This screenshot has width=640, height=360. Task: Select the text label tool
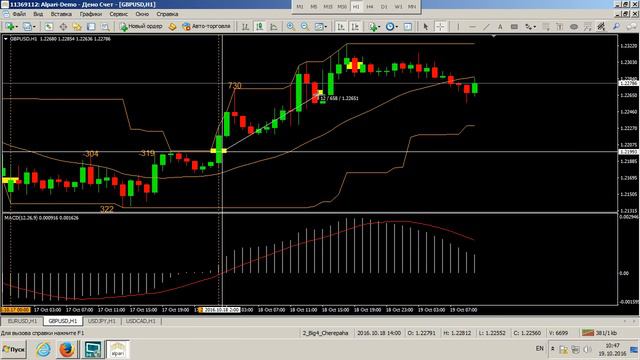pos(514,27)
